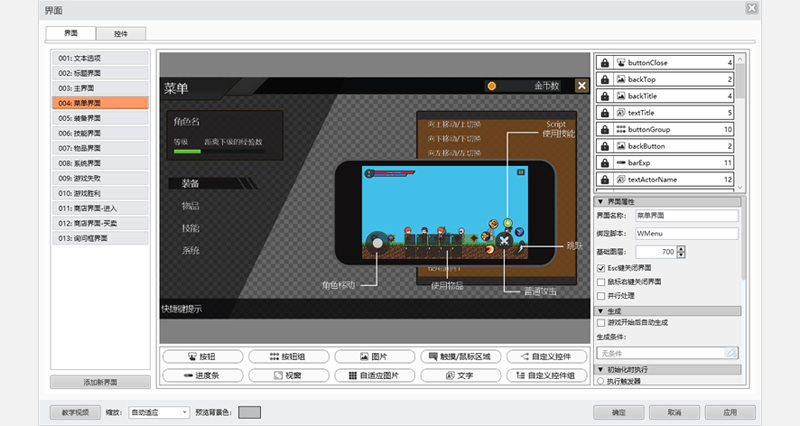800x426 pixels.
Task: Open the 预览背景色 color swatch
Action: click(x=249, y=412)
